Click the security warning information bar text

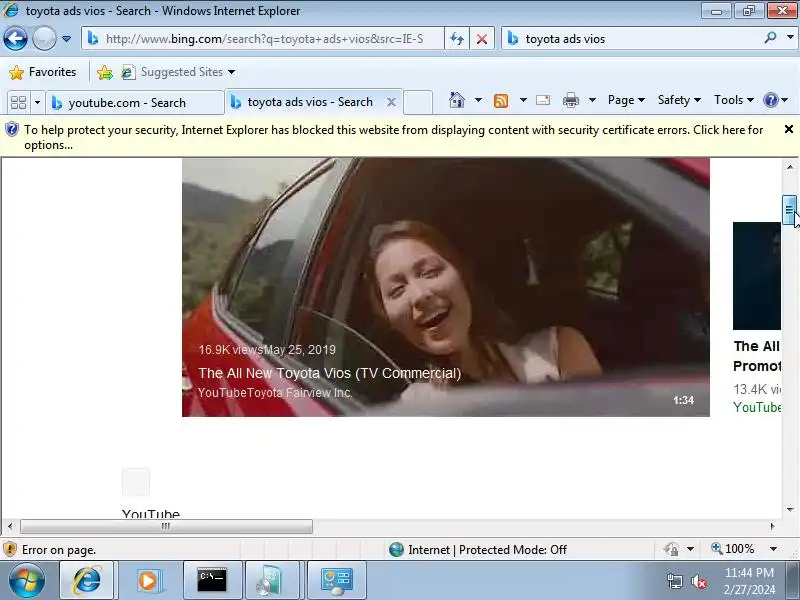click(x=393, y=137)
